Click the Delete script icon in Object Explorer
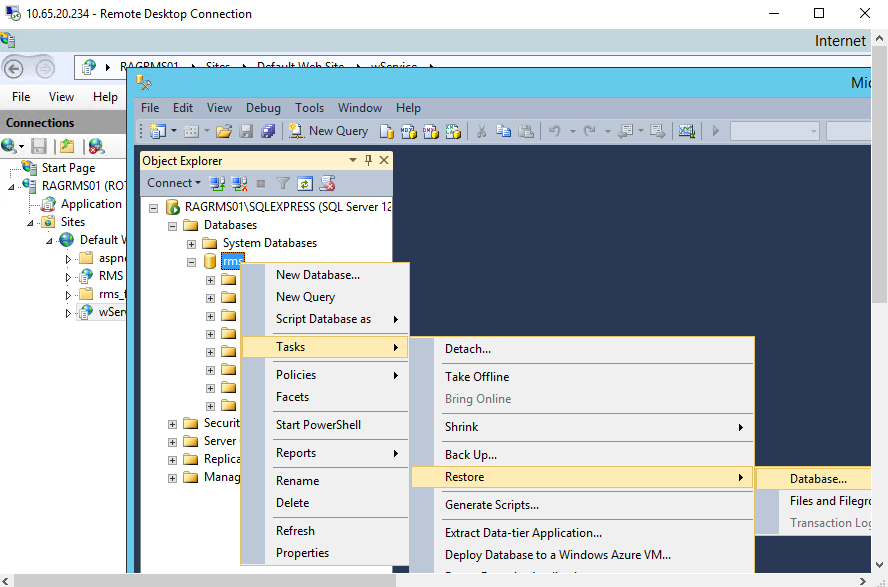 (x=327, y=183)
